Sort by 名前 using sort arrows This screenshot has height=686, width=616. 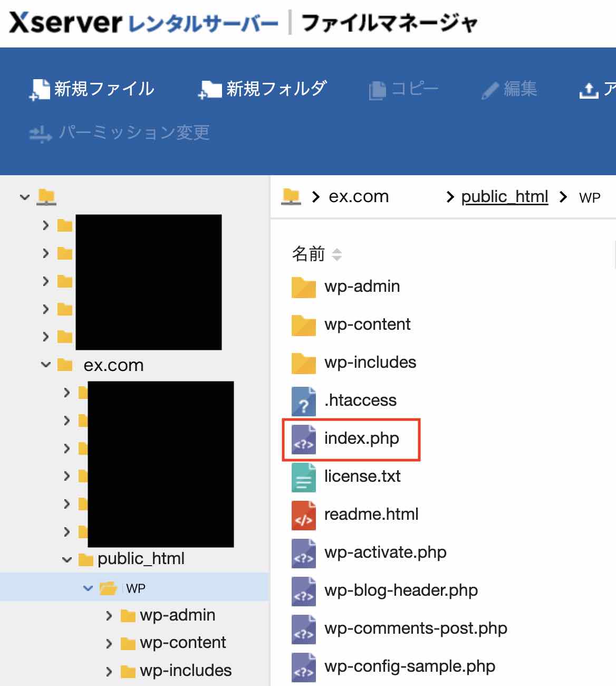click(336, 254)
